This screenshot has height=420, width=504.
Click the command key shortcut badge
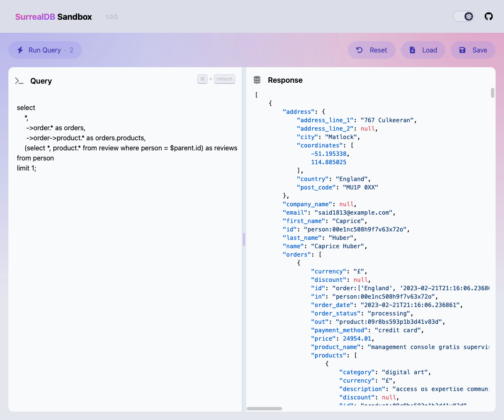click(202, 79)
